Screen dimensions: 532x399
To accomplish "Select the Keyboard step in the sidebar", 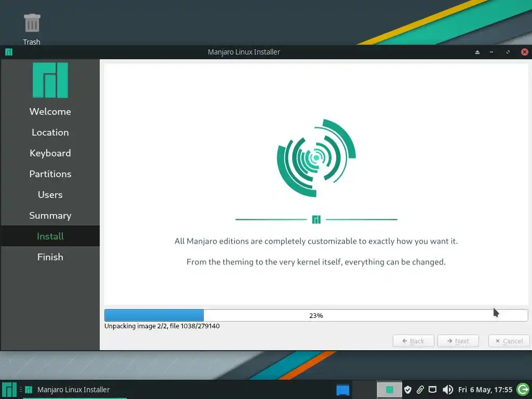I will (50, 153).
